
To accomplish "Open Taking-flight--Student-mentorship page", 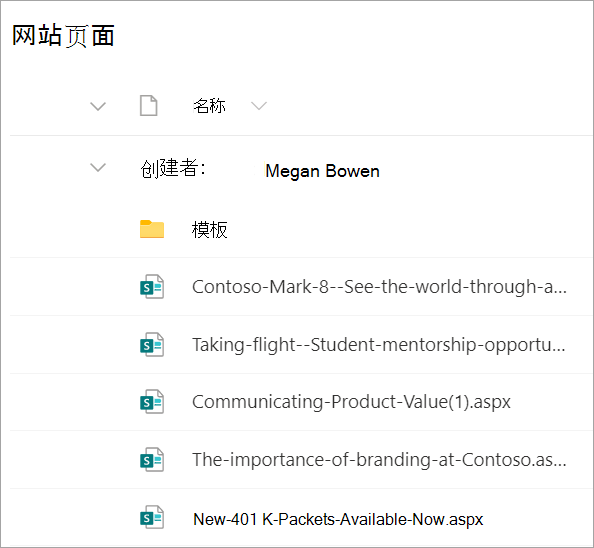I will (x=378, y=345).
